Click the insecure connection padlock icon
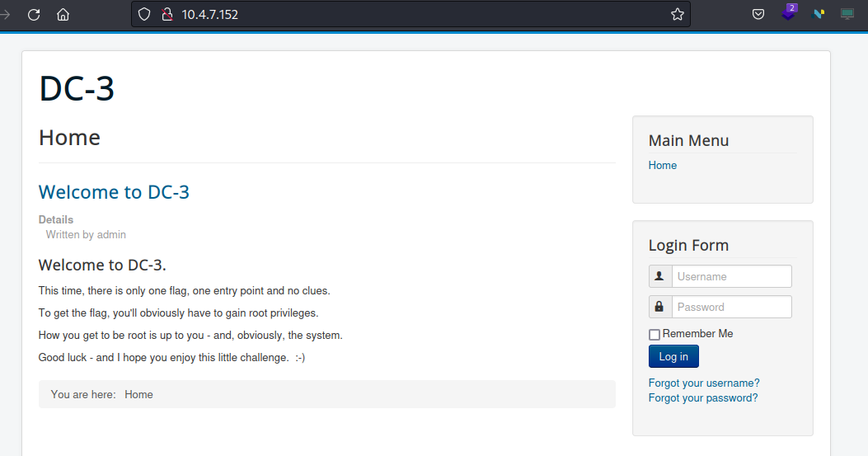This screenshot has height=456, width=868. point(167,14)
